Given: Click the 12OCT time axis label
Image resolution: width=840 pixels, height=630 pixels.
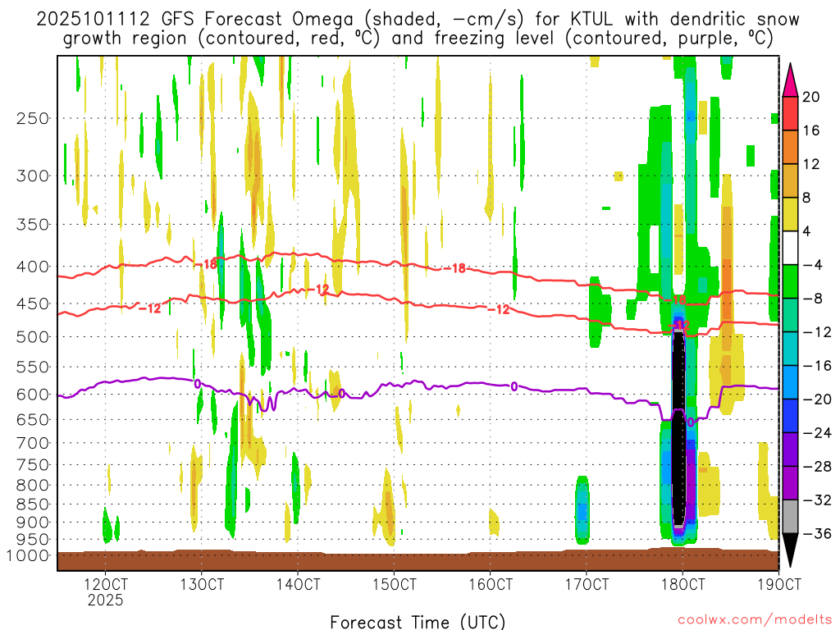Looking at the screenshot, I should pos(106,584).
